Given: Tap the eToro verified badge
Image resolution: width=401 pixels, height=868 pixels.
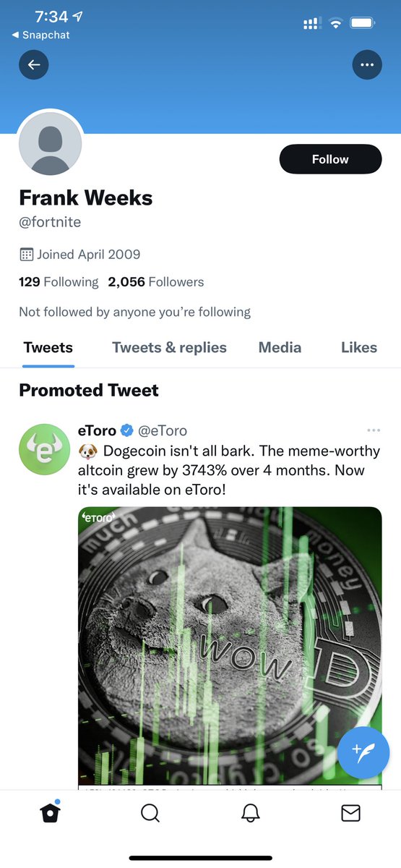Looking at the screenshot, I should tap(127, 430).
